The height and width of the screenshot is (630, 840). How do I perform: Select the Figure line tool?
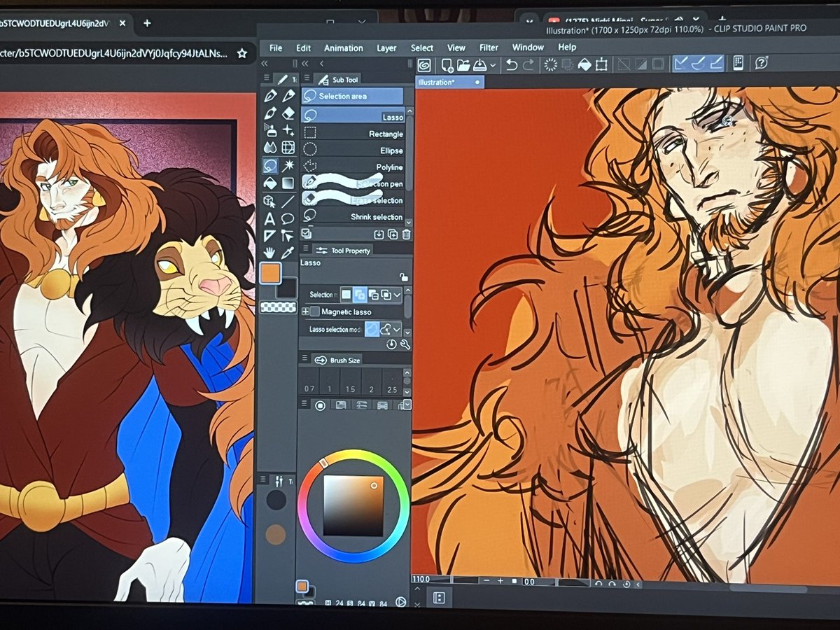[x=288, y=201]
